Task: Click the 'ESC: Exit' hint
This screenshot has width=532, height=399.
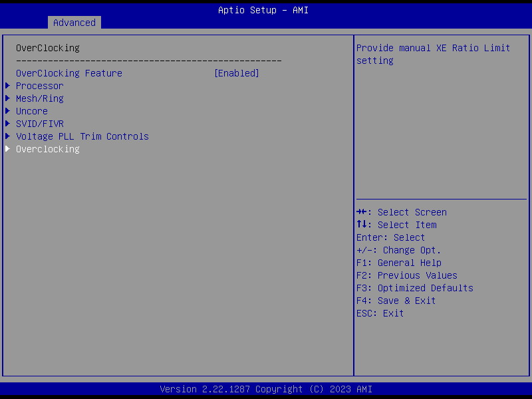Action: (380, 313)
